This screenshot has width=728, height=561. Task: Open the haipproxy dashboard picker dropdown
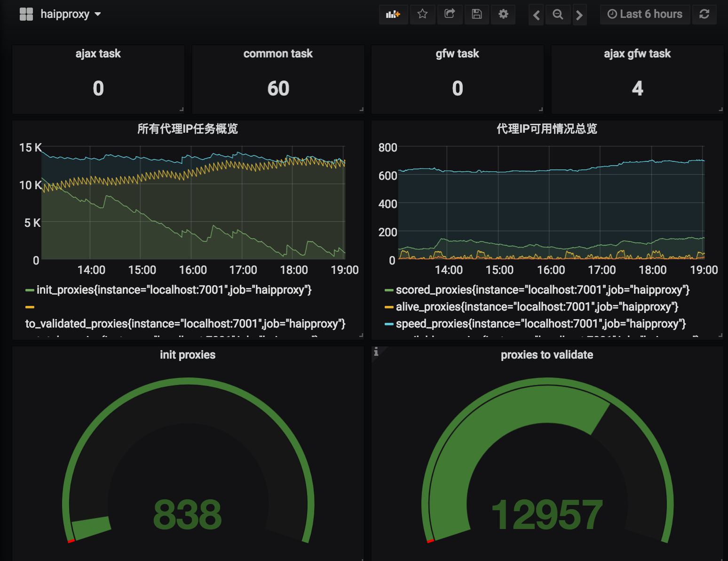[x=71, y=14]
